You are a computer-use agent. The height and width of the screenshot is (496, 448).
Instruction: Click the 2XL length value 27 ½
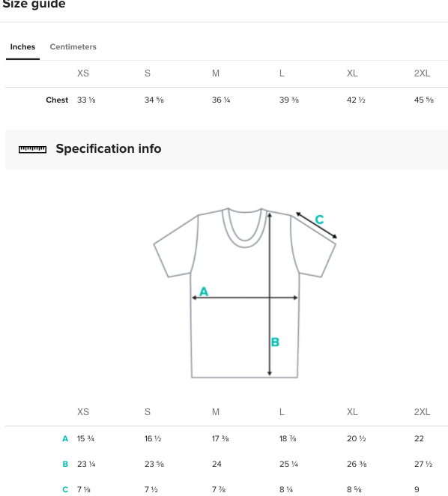pyautogui.click(x=423, y=464)
